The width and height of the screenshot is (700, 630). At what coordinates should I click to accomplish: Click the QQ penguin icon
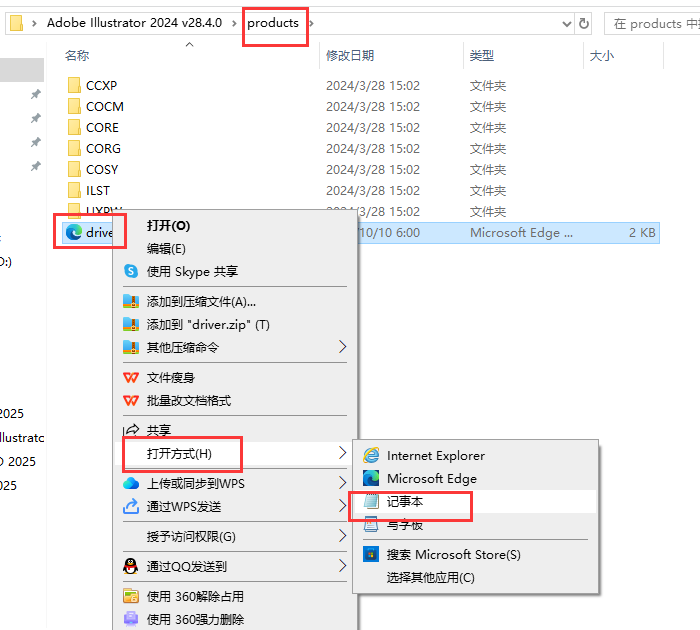pos(130,566)
